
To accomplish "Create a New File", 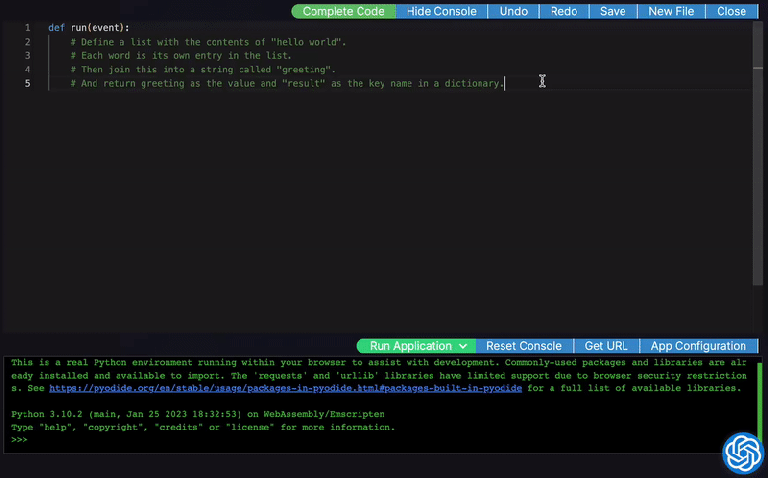I will pos(671,11).
